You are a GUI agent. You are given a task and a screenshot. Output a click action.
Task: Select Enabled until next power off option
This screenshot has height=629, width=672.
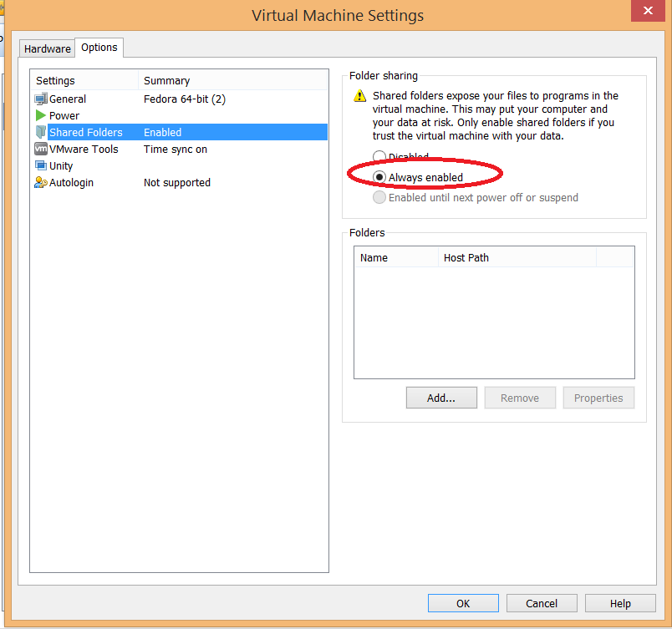click(x=379, y=197)
